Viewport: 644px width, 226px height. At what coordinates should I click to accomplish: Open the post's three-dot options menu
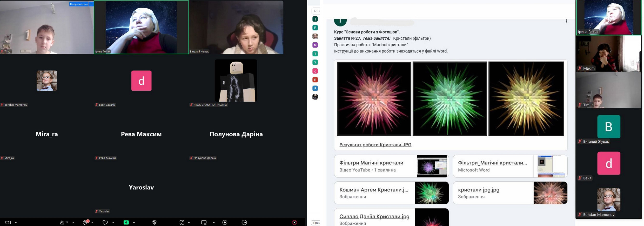click(x=566, y=21)
